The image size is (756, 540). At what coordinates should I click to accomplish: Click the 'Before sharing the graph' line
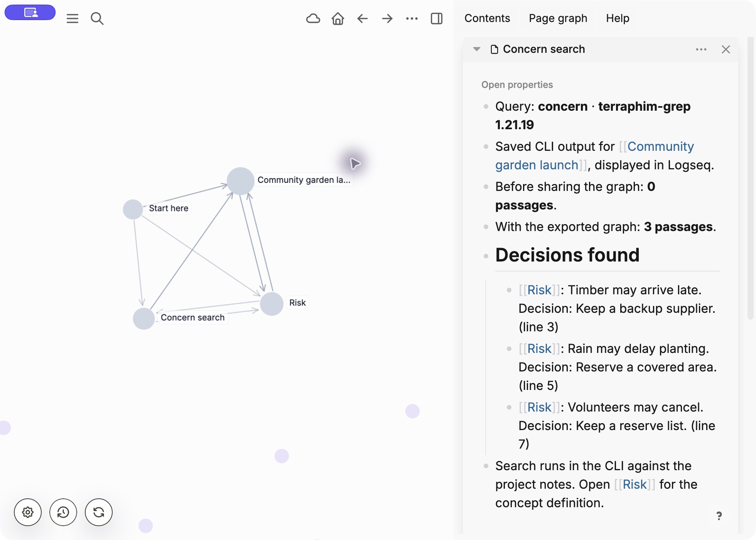(575, 196)
